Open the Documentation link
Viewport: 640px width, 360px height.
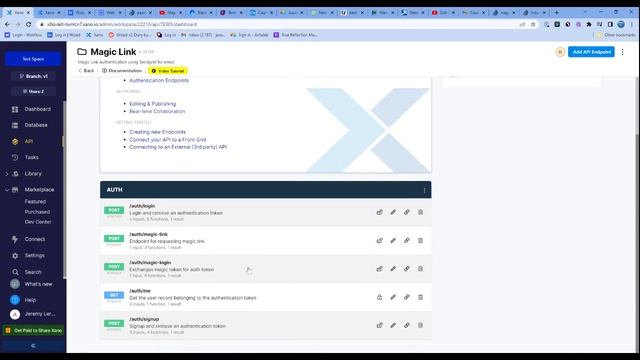click(122, 71)
